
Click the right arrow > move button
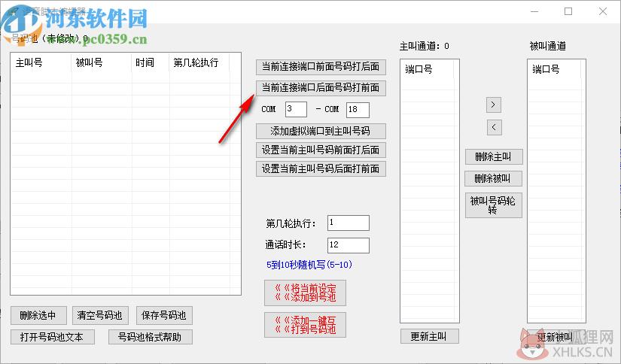[x=494, y=105]
